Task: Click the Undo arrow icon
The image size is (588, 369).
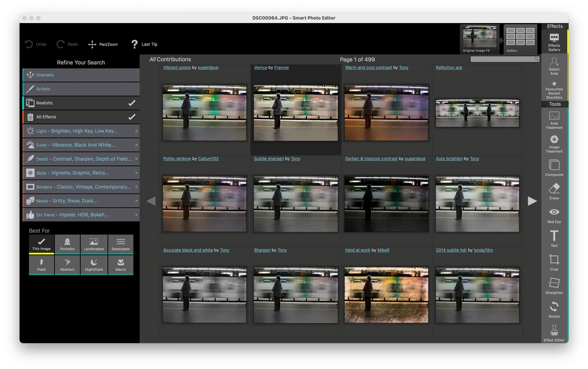Action: click(x=29, y=44)
